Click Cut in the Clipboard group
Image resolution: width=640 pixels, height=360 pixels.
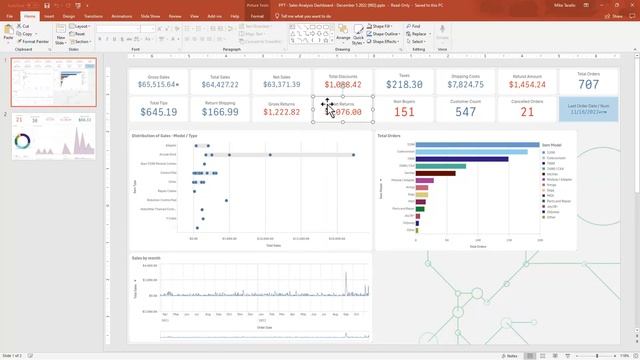pyautogui.click(x=23, y=26)
